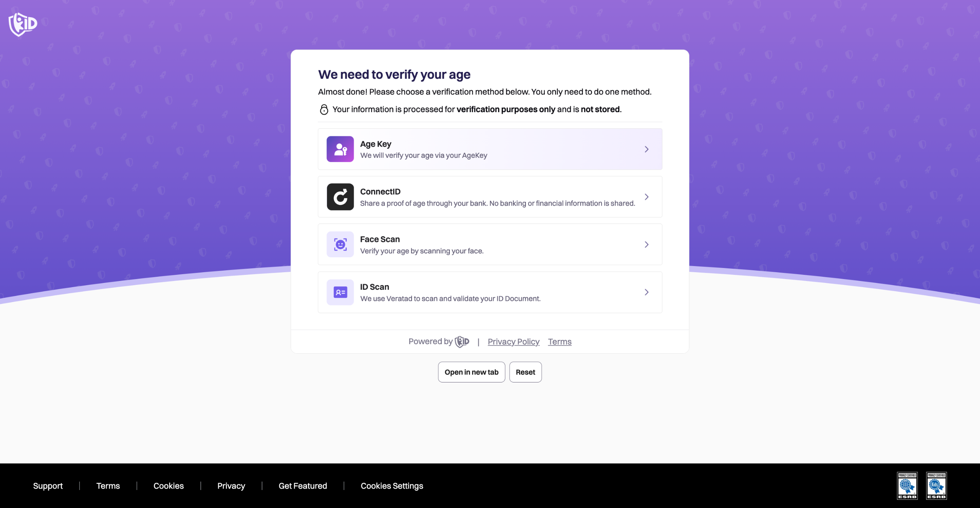The height and width of the screenshot is (508, 980).
Task: Click the k-ID logo at top left
Action: (x=23, y=24)
